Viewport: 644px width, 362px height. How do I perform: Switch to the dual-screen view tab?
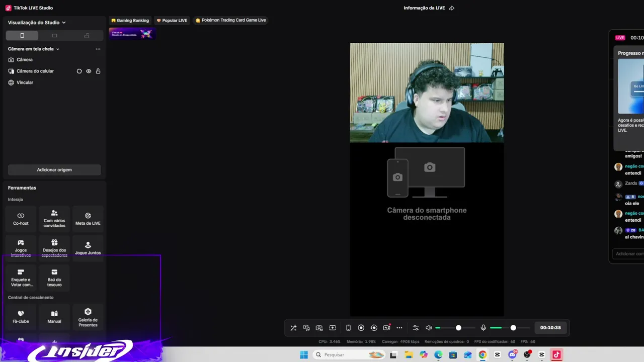87,36
